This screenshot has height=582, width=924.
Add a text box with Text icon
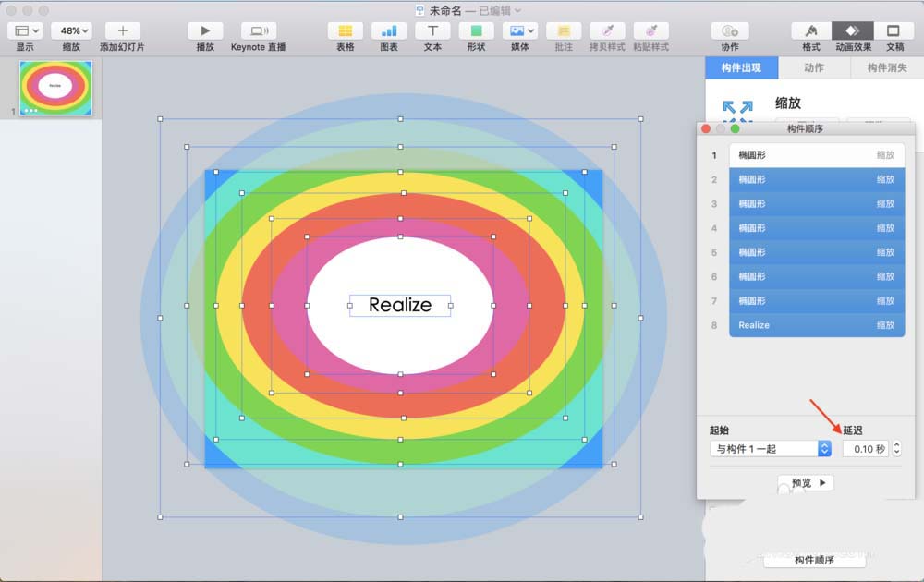click(x=432, y=31)
